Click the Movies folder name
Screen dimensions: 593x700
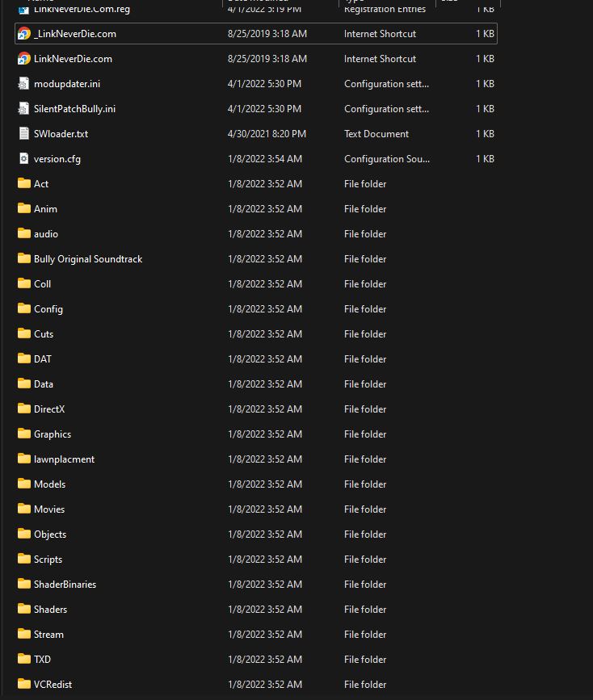[x=49, y=509]
